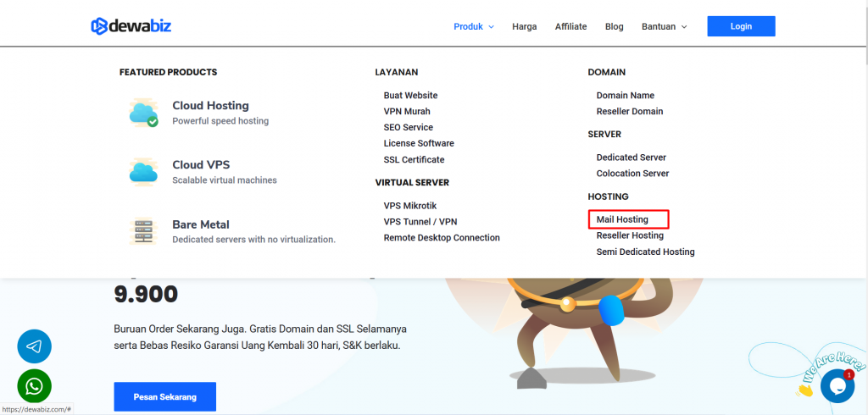Open the Telegram chat button

35,346
